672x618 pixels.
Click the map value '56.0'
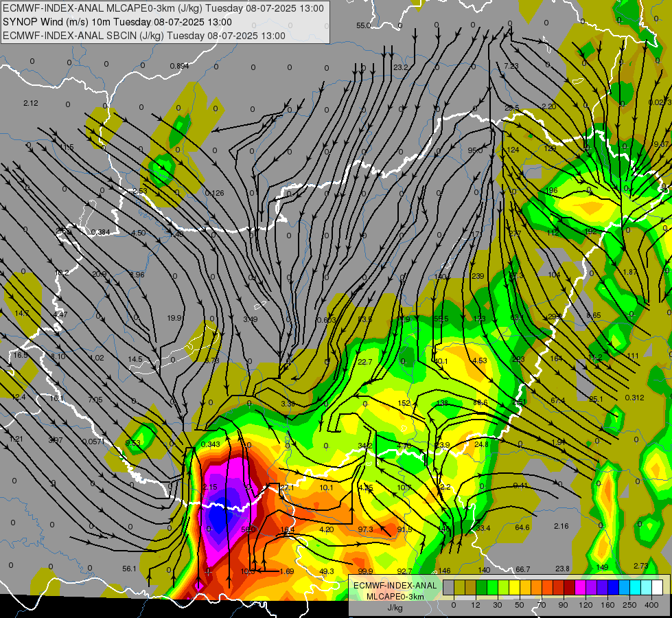[x=248, y=529]
